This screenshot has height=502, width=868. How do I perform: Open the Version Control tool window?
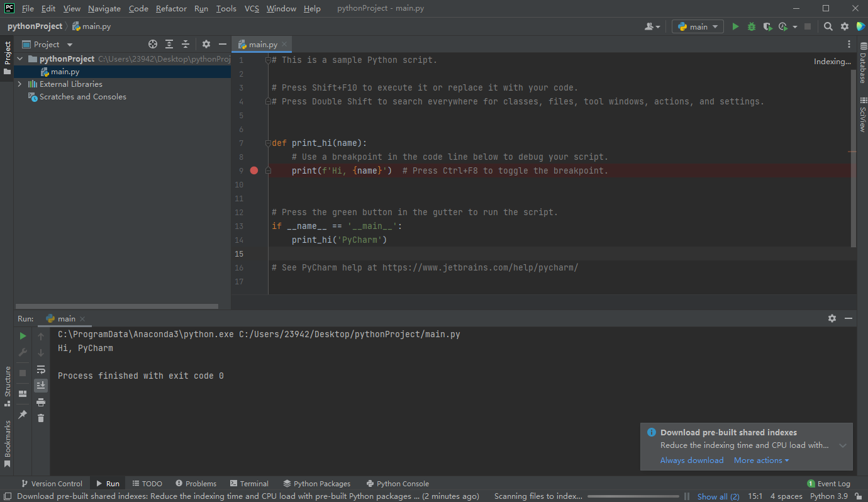tap(52, 484)
